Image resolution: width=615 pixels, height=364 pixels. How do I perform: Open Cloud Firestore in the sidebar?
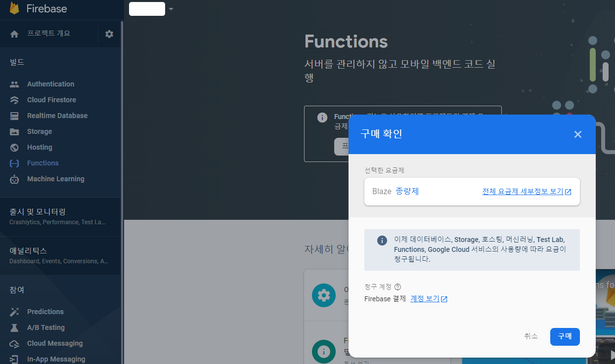[51, 100]
